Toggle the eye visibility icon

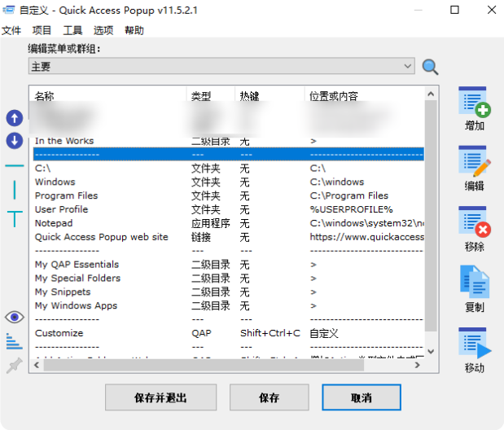point(15,317)
